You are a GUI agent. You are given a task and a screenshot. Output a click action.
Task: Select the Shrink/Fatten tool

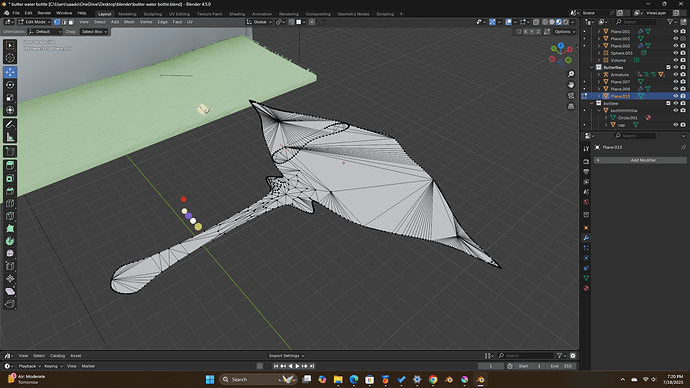[x=10, y=278]
